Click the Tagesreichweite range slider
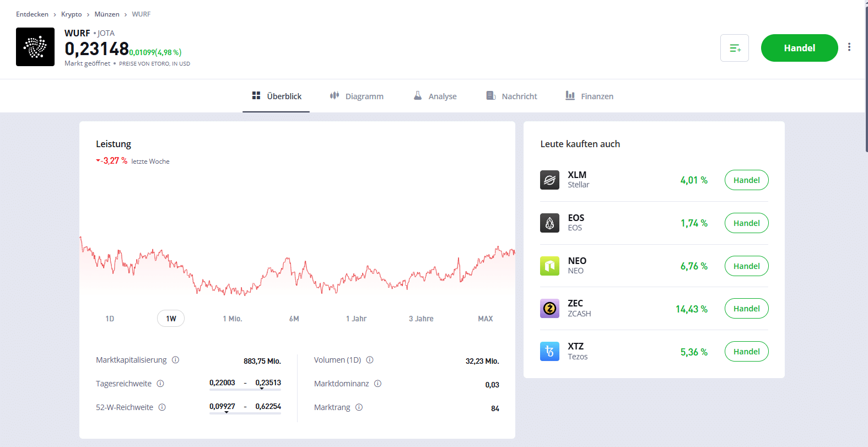 245,389
